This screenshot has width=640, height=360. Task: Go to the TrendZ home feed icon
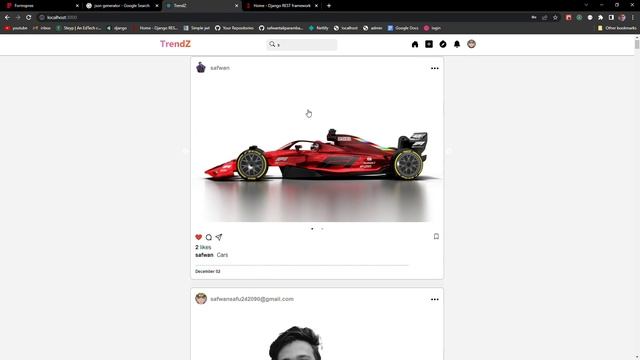[415, 44]
